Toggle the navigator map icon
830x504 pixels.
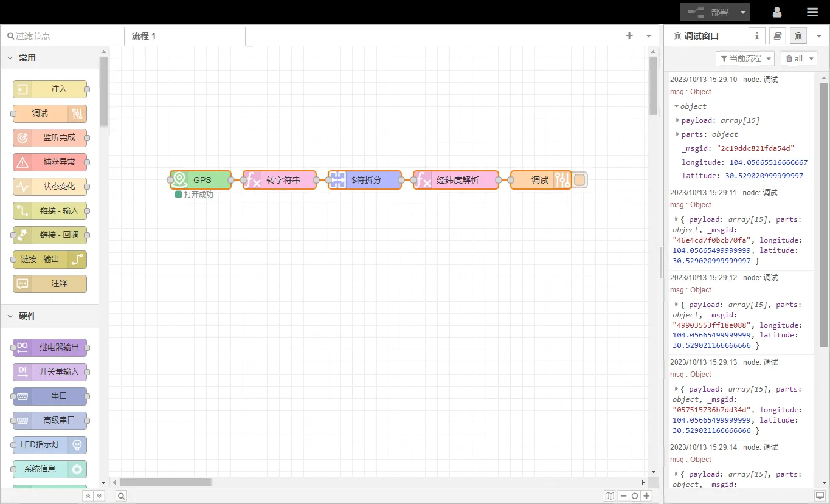pos(609,496)
